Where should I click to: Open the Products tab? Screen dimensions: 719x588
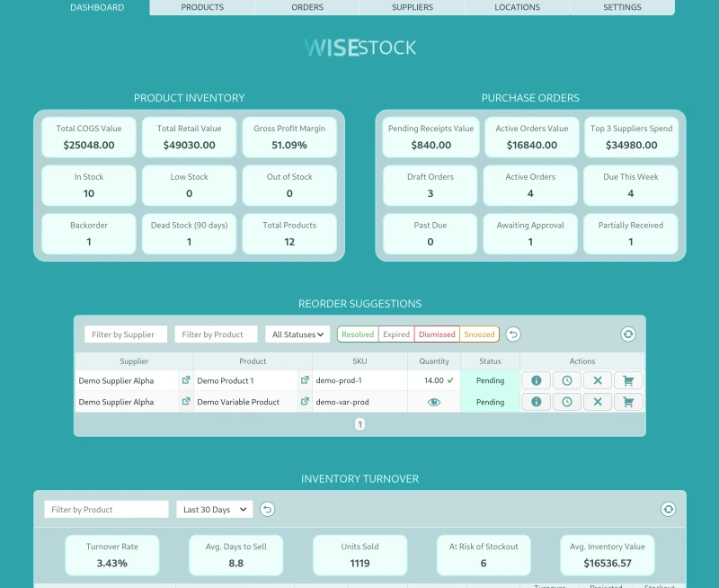click(x=202, y=7)
